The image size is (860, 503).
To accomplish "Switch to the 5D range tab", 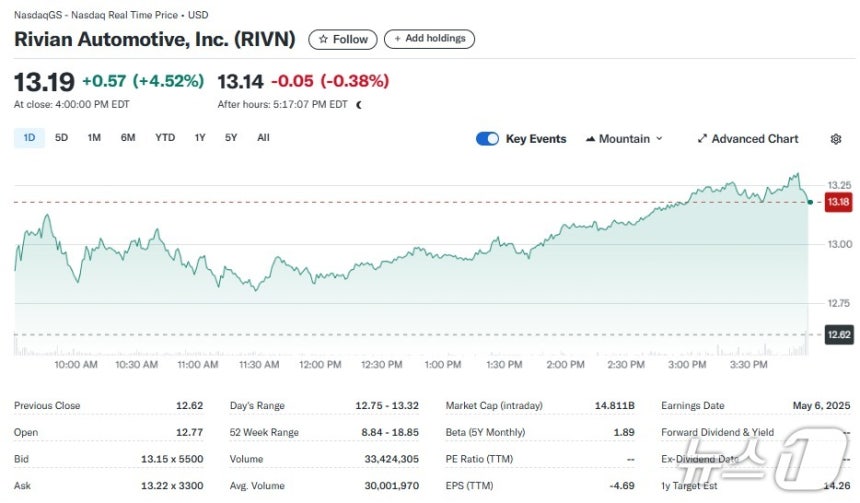I will pyautogui.click(x=61, y=138).
